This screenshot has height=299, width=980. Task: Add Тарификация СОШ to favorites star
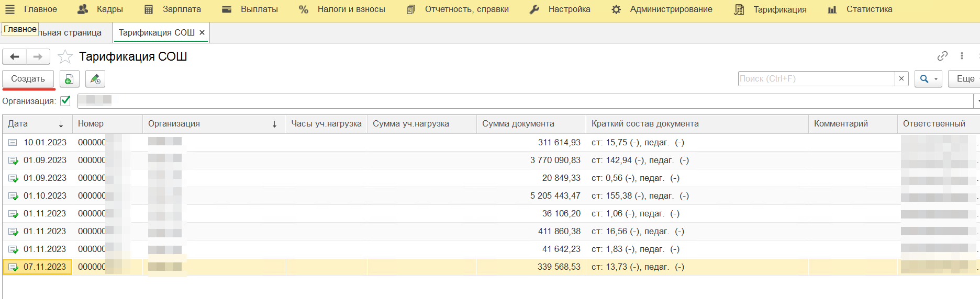coord(65,56)
